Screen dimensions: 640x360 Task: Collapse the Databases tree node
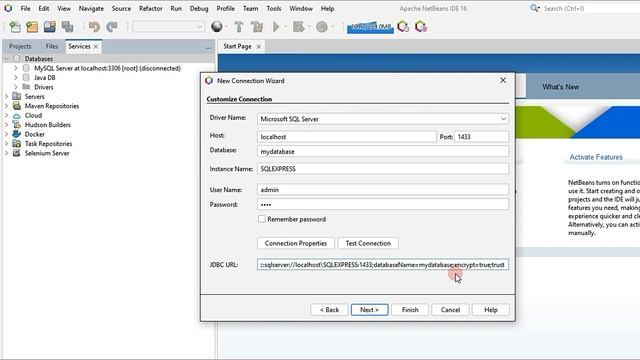pos(7,59)
